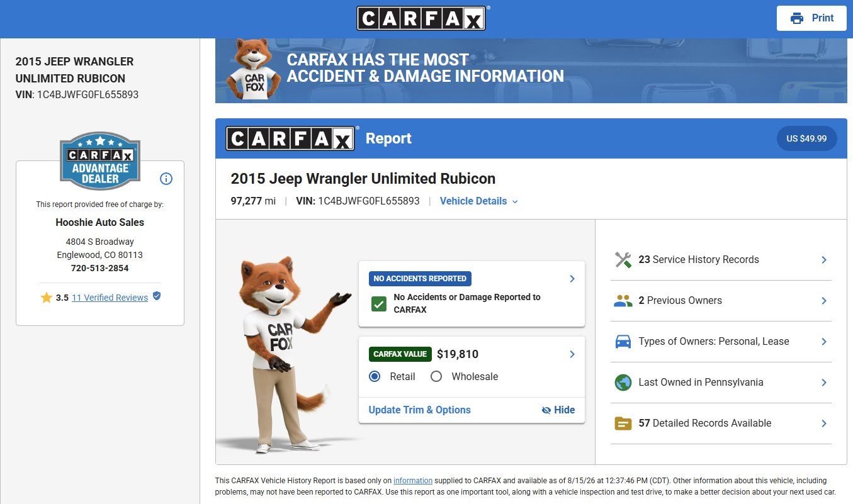This screenshot has height=504, width=853.
Task: Click the Print button
Action: [811, 18]
